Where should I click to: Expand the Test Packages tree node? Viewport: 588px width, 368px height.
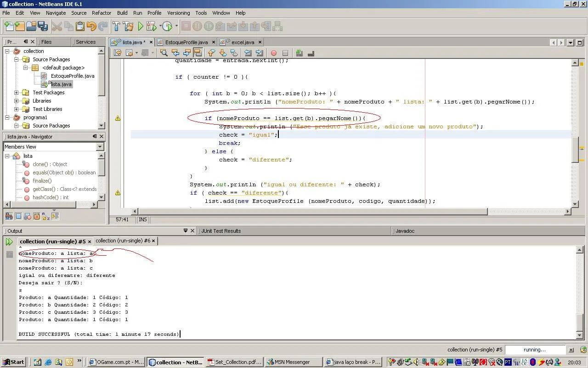pos(17,92)
